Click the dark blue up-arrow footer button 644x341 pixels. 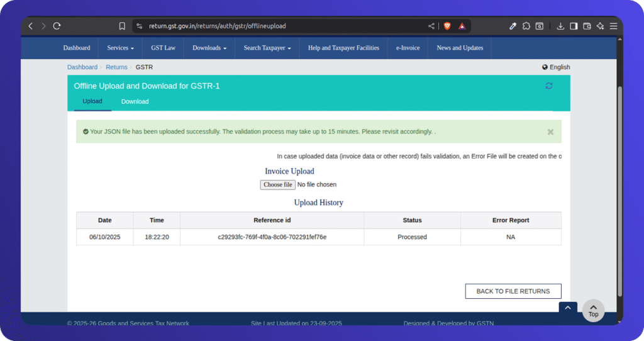tap(568, 307)
